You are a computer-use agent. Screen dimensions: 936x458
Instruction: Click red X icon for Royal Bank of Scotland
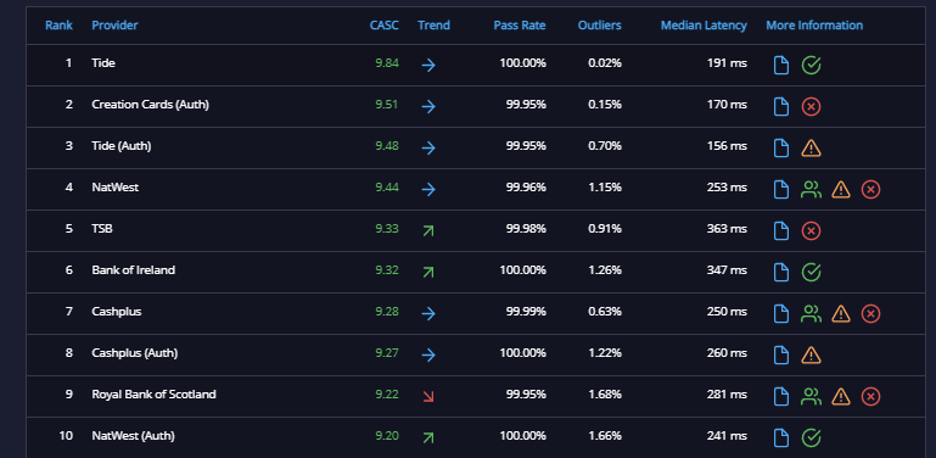click(x=870, y=396)
